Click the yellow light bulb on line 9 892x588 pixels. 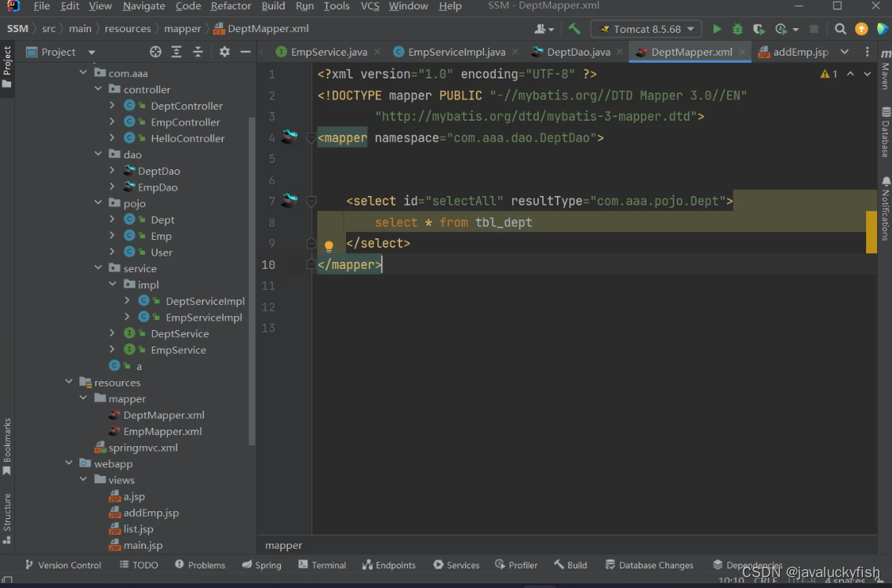click(329, 245)
